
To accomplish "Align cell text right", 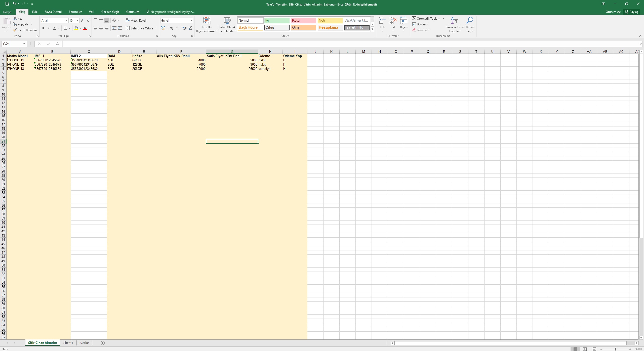I will 107,28.
